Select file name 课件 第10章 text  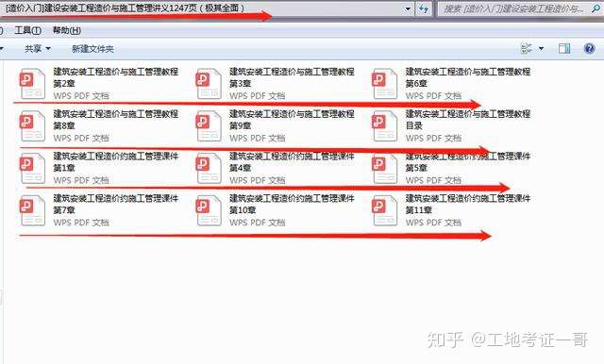click(292, 205)
